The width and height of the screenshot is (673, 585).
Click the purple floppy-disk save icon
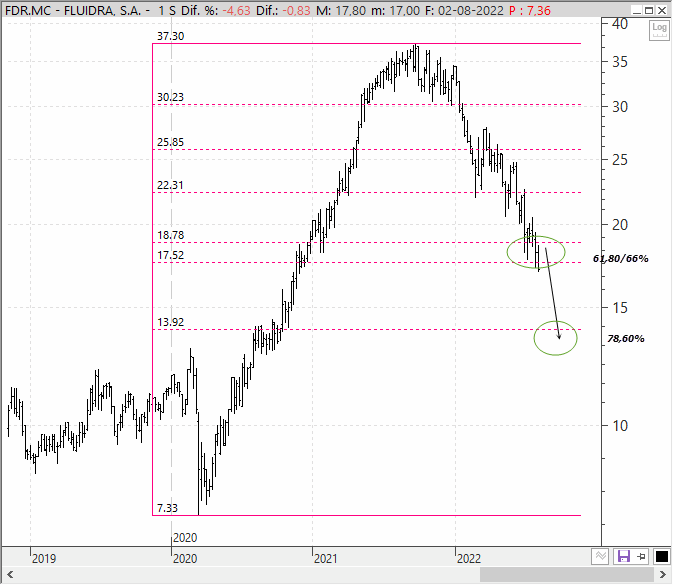(x=623, y=557)
